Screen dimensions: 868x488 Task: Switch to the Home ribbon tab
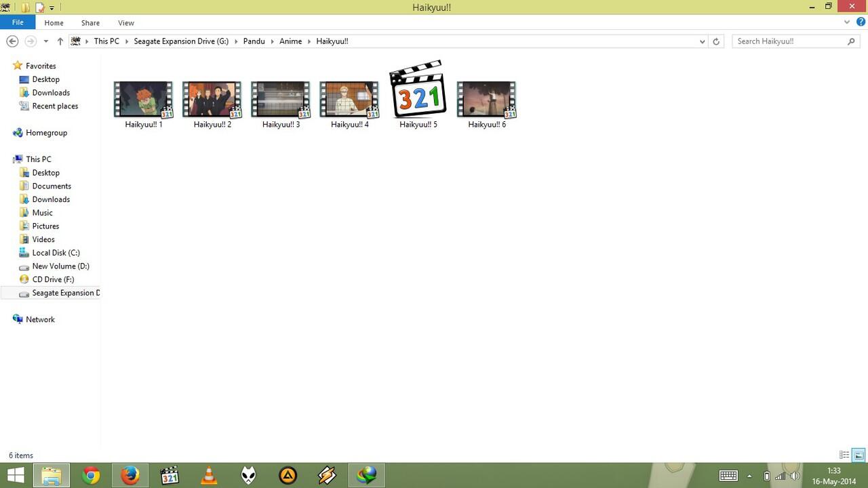pyautogui.click(x=54, y=22)
